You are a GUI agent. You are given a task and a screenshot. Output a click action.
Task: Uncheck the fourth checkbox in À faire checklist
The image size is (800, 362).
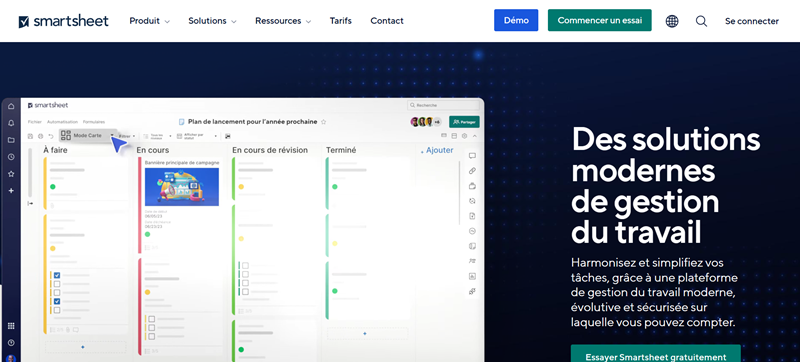pyautogui.click(x=57, y=301)
